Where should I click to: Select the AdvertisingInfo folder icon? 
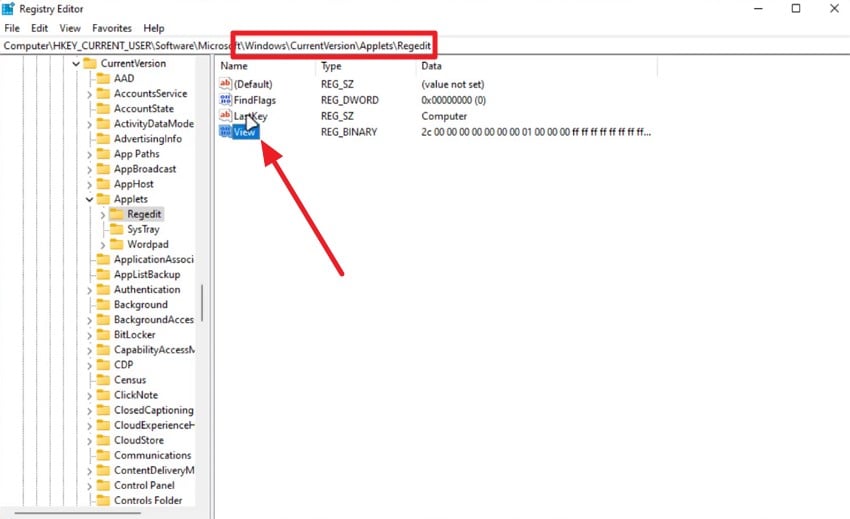103,139
